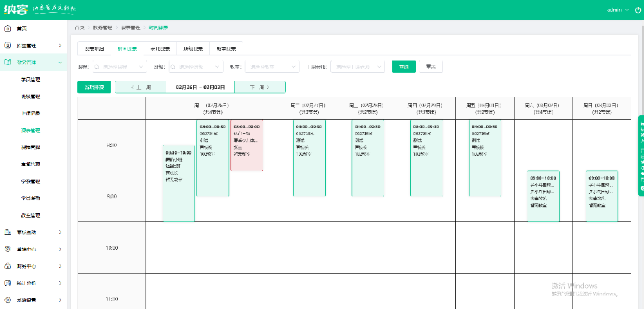This screenshot has width=644, height=309.
Task: Click the power logout icon top right
Action: (638, 10)
